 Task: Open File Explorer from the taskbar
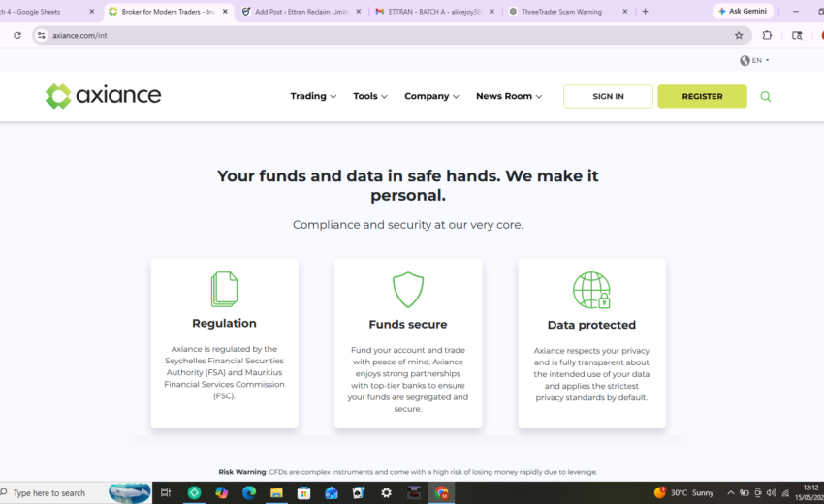click(x=276, y=493)
